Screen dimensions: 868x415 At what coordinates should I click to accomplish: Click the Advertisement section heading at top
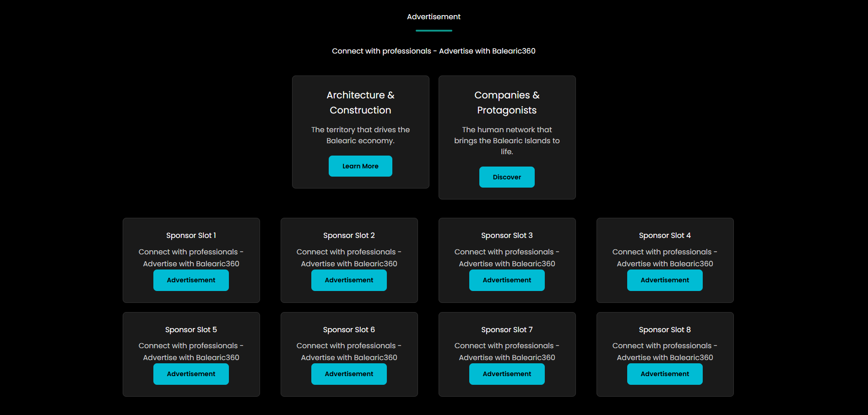434,17
